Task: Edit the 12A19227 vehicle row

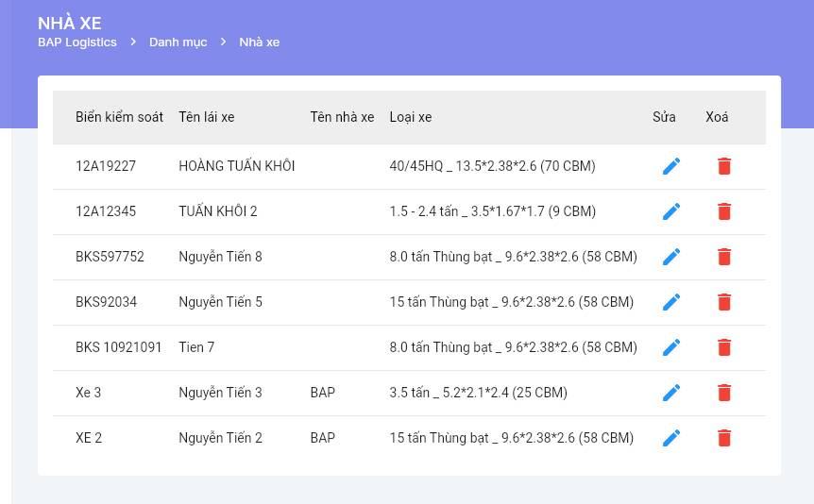Action: point(671,166)
